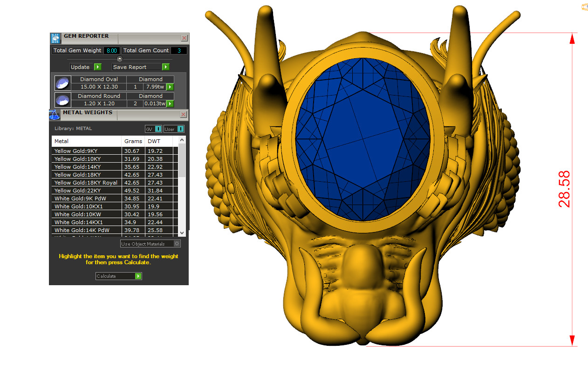The height and width of the screenshot is (370, 588).
Task: Click the Grams column header
Action: pos(133,141)
